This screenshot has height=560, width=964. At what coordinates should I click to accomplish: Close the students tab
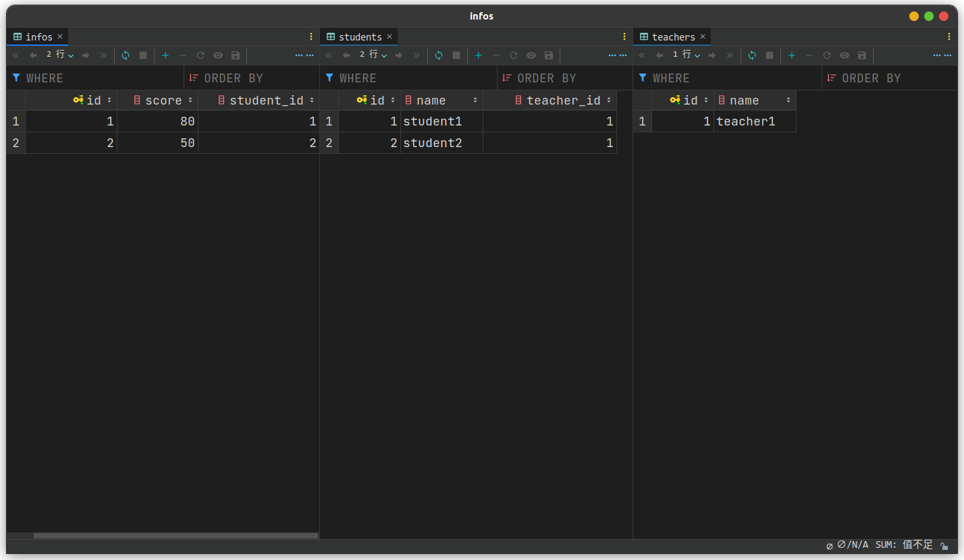coord(390,36)
